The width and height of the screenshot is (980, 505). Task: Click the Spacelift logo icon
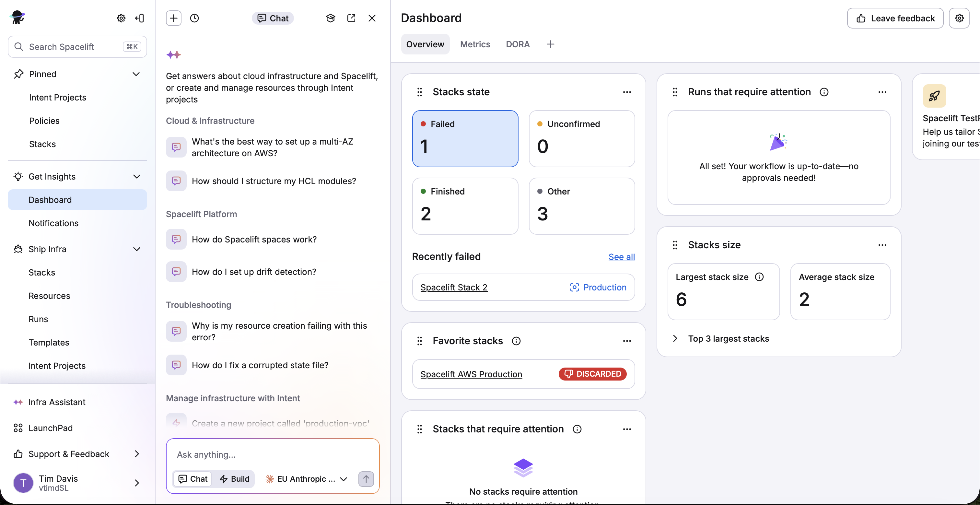[18, 18]
